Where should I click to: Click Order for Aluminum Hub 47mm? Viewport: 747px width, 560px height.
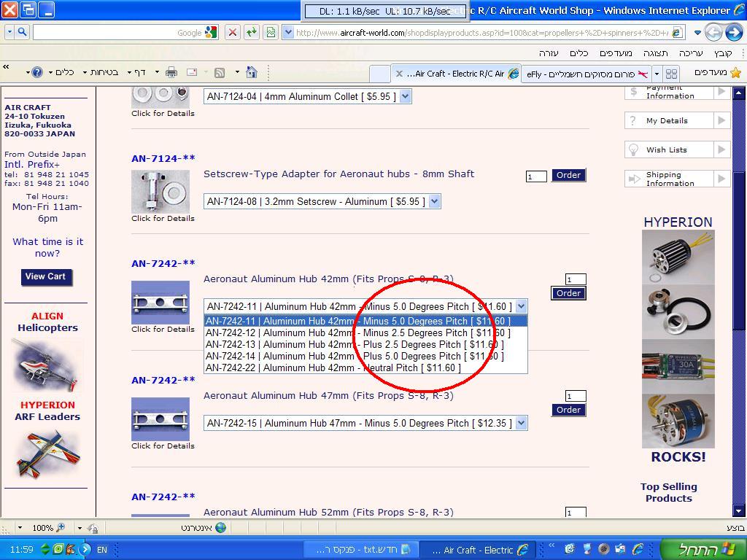tap(568, 410)
